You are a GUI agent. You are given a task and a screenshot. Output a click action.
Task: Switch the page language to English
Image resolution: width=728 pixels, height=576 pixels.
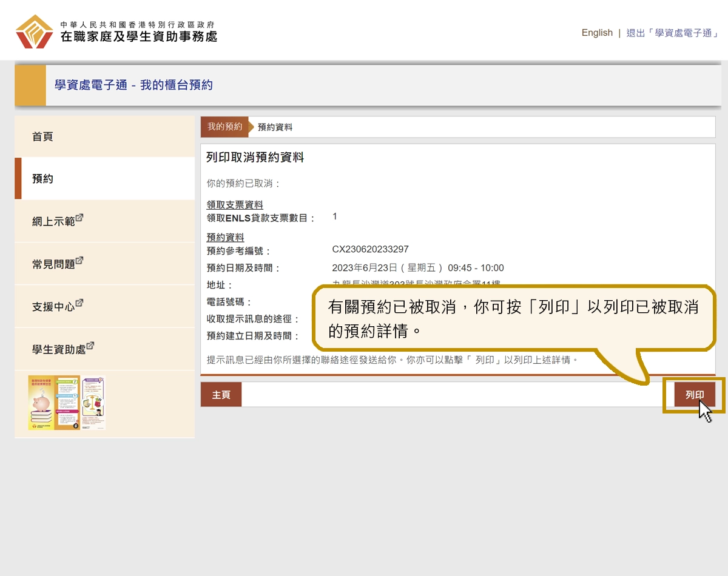pos(597,33)
